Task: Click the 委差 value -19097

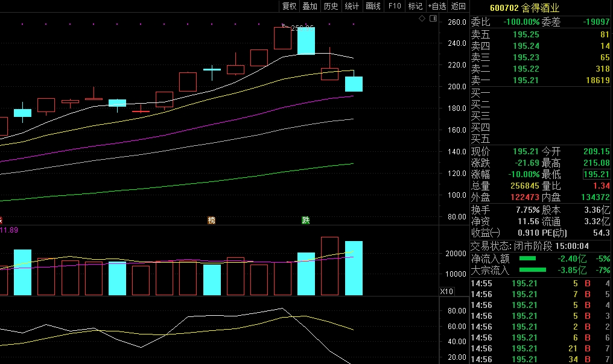Action: point(596,22)
